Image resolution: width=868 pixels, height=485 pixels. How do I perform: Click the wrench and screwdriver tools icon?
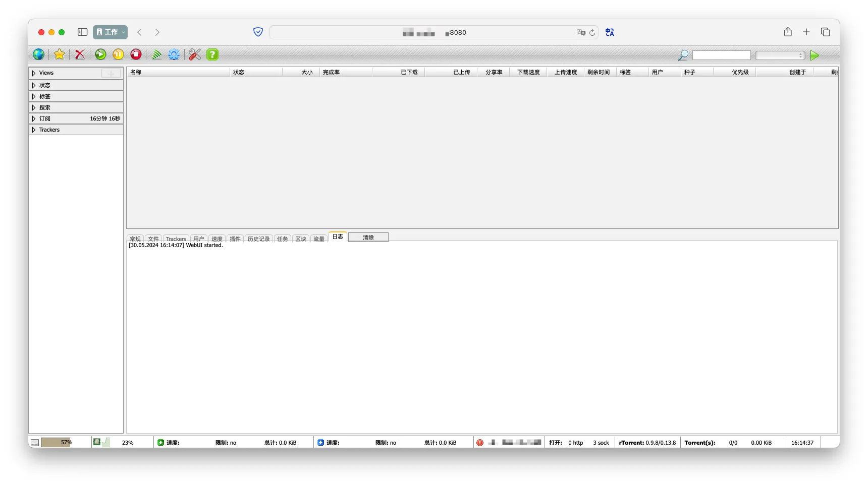(195, 54)
